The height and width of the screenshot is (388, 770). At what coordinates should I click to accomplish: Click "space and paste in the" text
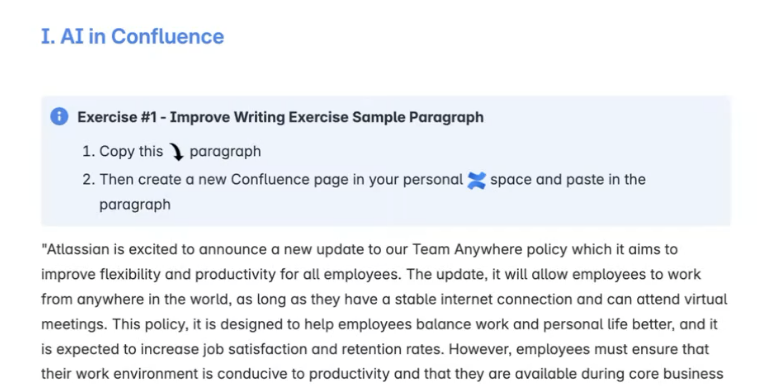tap(568, 180)
